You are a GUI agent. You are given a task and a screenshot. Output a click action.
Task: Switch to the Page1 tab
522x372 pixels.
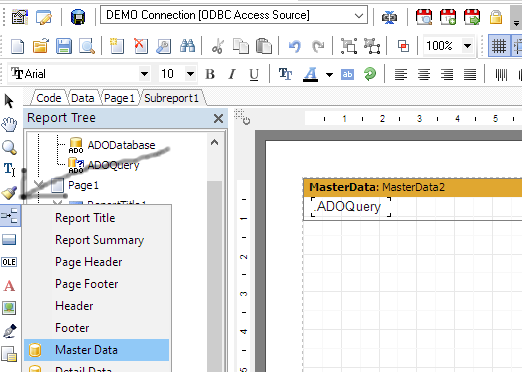119,98
